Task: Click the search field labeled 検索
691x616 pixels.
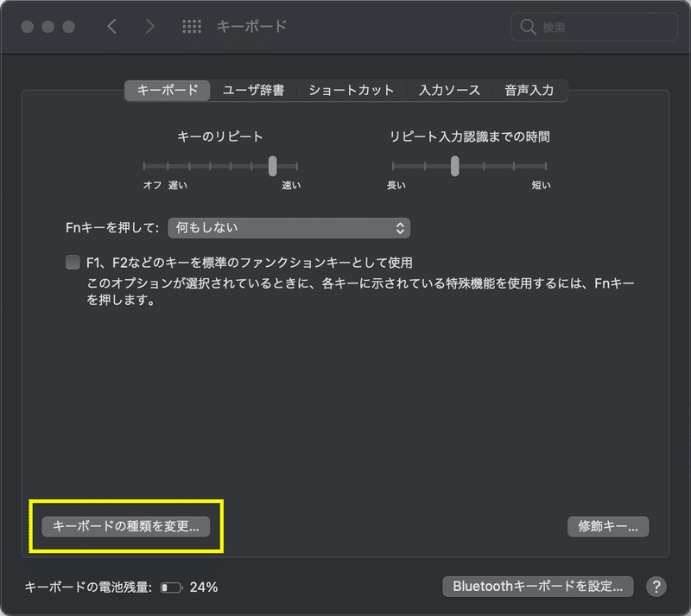Action: click(x=594, y=27)
